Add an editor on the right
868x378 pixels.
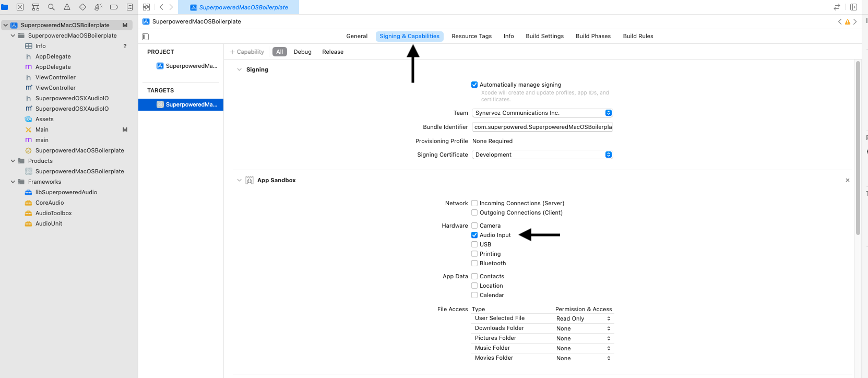click(x=853, y=7)
